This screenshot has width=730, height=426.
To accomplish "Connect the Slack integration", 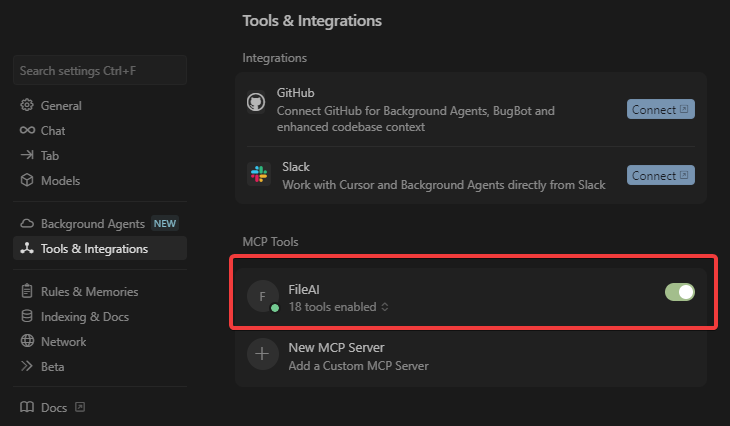I will [660, 175].
